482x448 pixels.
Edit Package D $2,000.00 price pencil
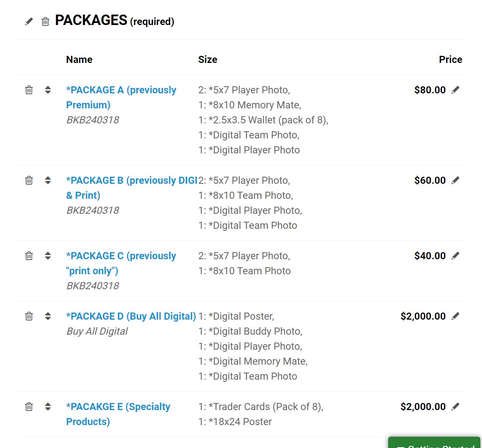pyautogui.click(x=455, y=316)
